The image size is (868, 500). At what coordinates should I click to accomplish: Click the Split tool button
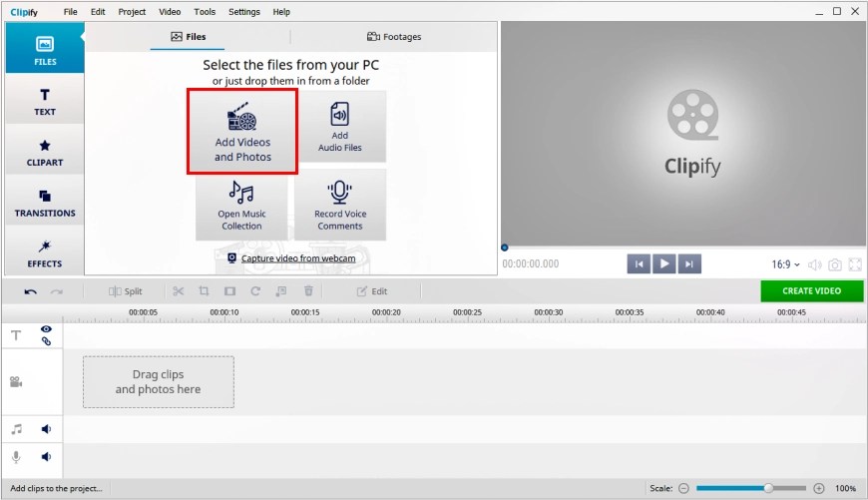(x=126, y=291)
